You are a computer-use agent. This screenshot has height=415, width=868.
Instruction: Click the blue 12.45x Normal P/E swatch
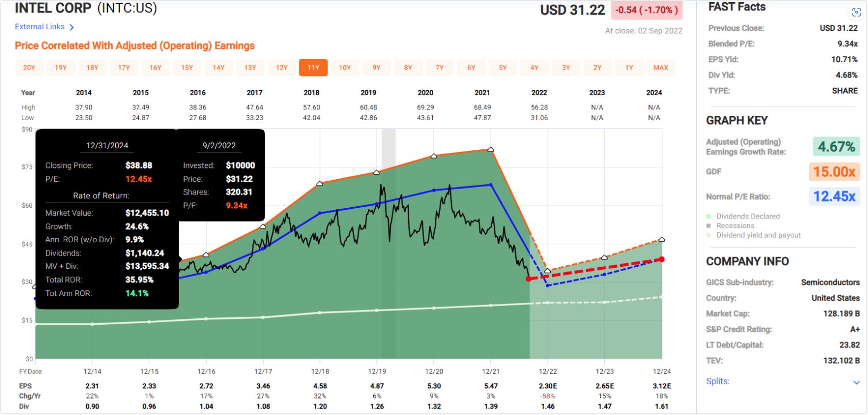835,197
